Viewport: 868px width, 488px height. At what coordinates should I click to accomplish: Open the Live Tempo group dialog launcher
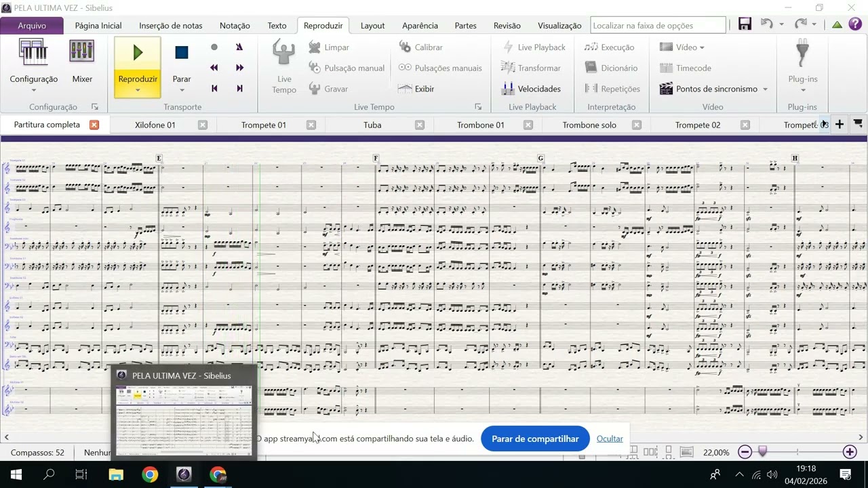[478, 107]
